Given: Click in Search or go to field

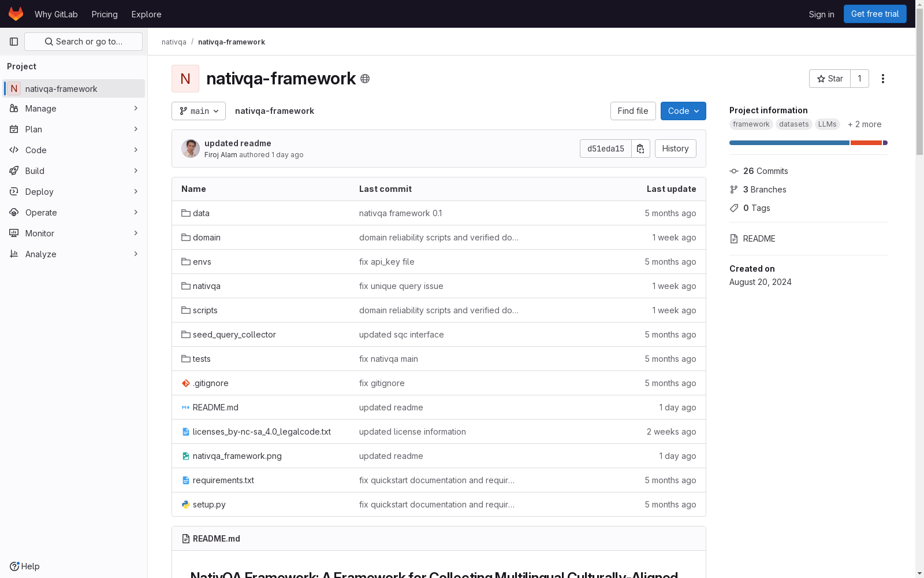Looking at the screenshot, I should [83, 42].
